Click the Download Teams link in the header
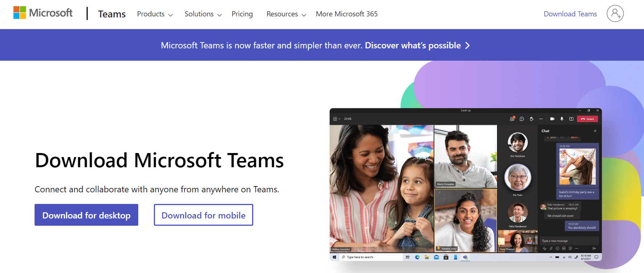 570,14
